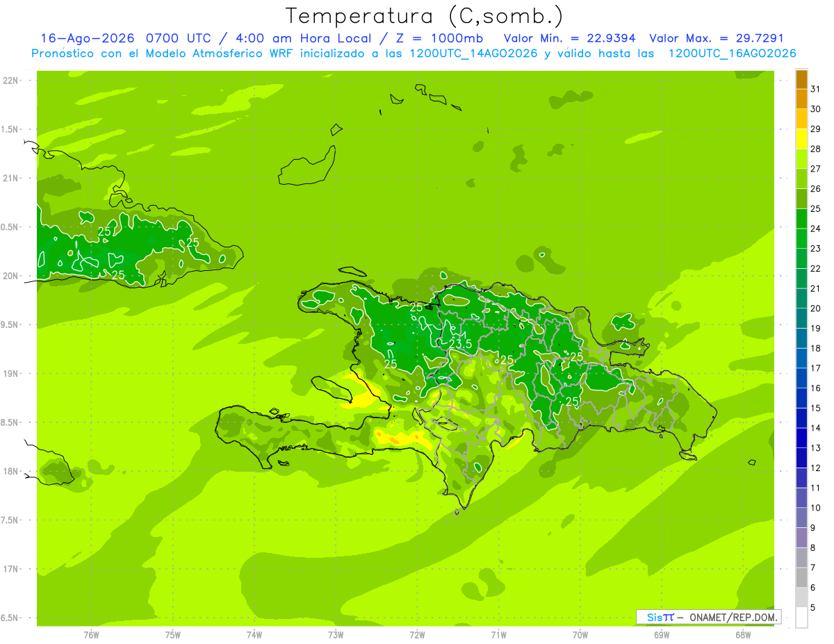Screen dimensions: 834x644
Task: Click the legend value '25'
Action: click(x=815, y=208)
